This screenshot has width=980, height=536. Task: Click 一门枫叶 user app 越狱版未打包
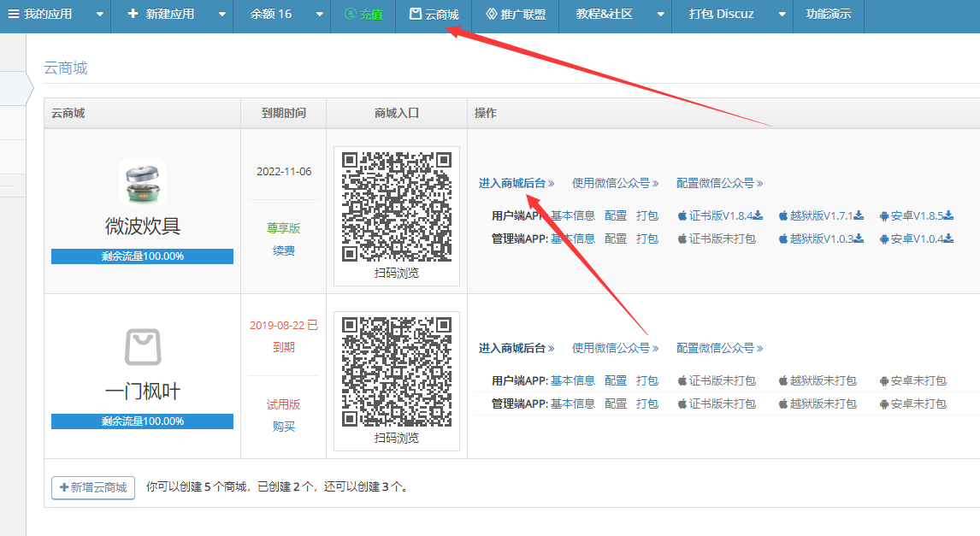(x=818, y=380)
